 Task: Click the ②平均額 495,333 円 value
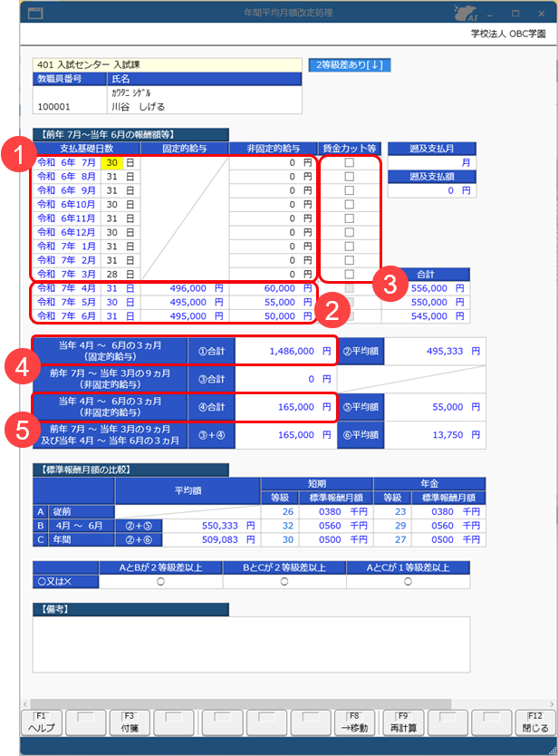click(435, 351)
